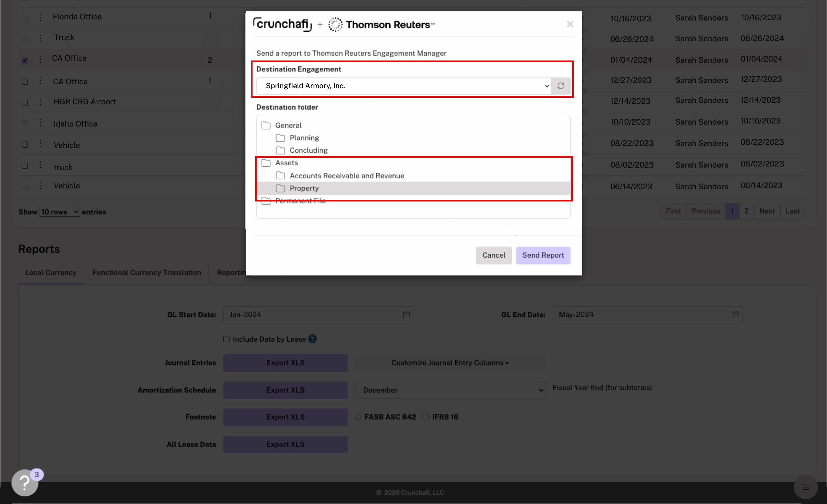Tick the lowercase truck row checkbox

click(x=25, y=166)
